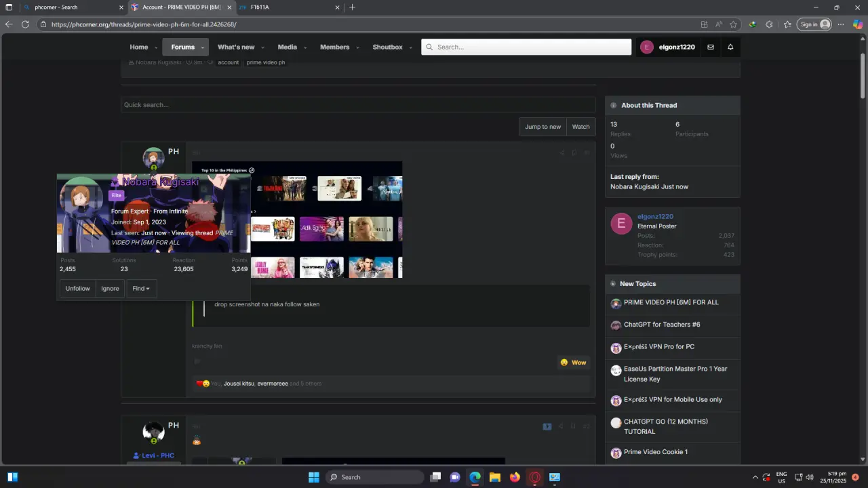Click the Wow reaction on first post

(x=573, y=363)
